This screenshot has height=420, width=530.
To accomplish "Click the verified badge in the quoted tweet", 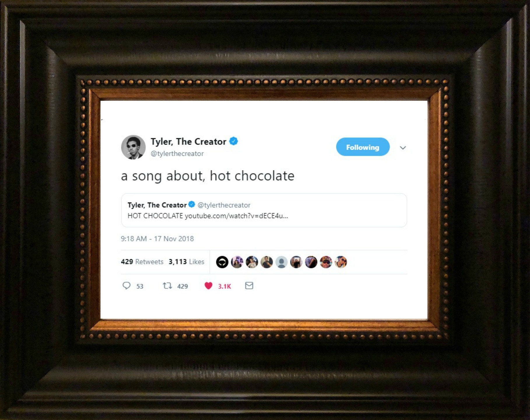I will pyautogui.click(x=192, y=204).
